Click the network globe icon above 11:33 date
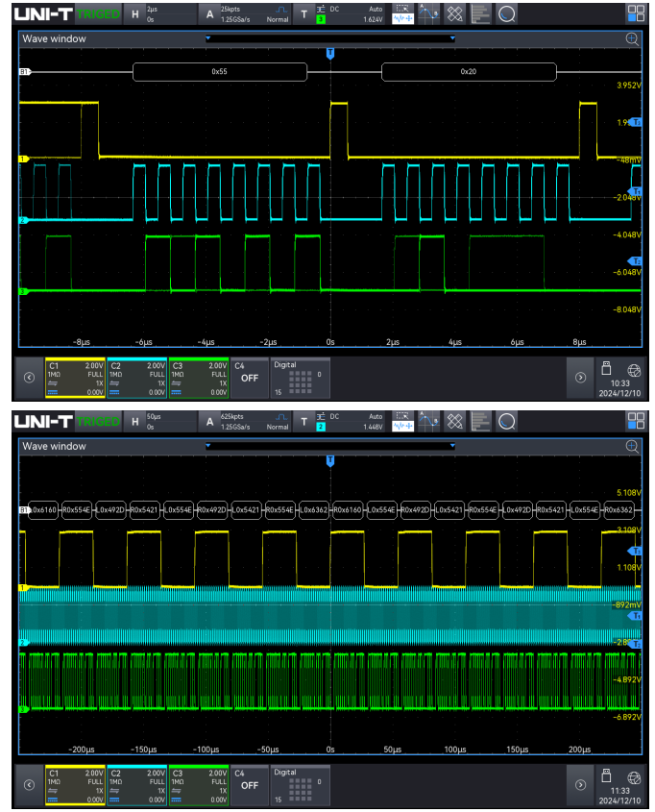The image size is (655, 812). [633, 777]
